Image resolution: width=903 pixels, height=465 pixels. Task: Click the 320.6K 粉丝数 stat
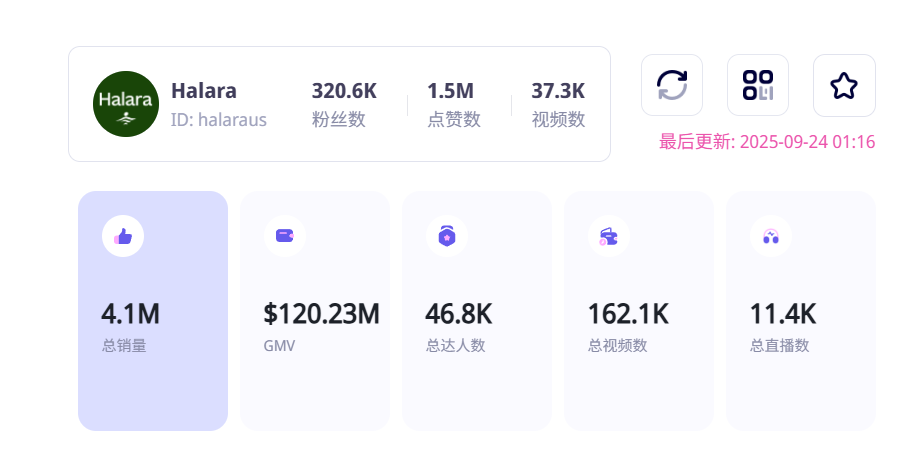coord(344,104)
